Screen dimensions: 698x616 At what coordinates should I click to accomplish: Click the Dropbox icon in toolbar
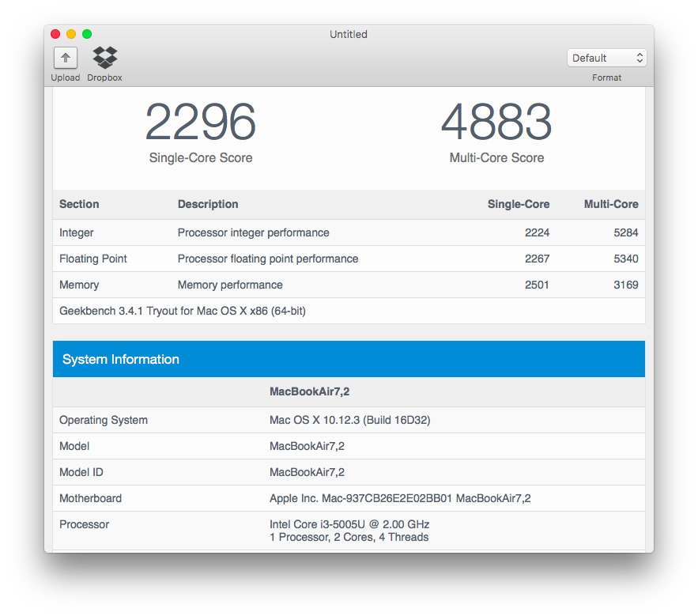104,58
